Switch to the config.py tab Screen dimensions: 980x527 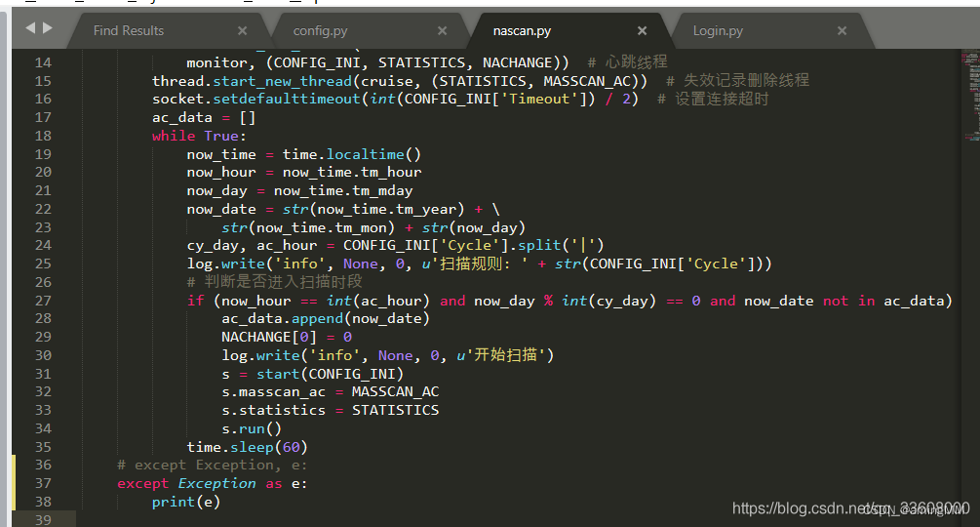pos(320,30)
